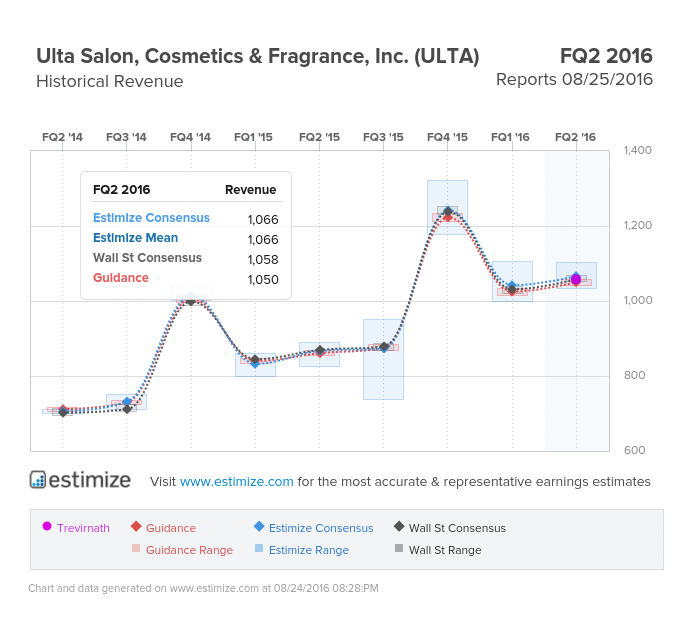The height and width of the screenshot is (620, 685).
Task: Click the FQ4 '15 Wall St Consensus data point
Action: click(x=447, y=211)
